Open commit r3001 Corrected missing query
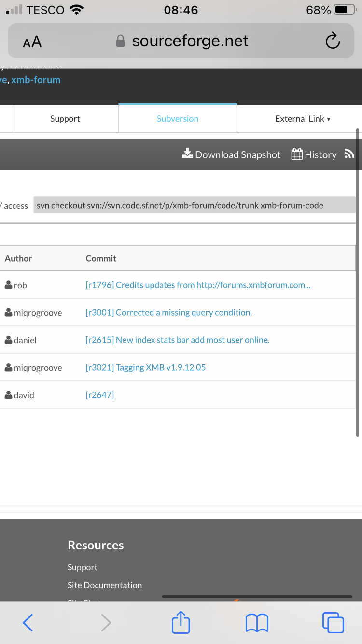 click(169, 313)
